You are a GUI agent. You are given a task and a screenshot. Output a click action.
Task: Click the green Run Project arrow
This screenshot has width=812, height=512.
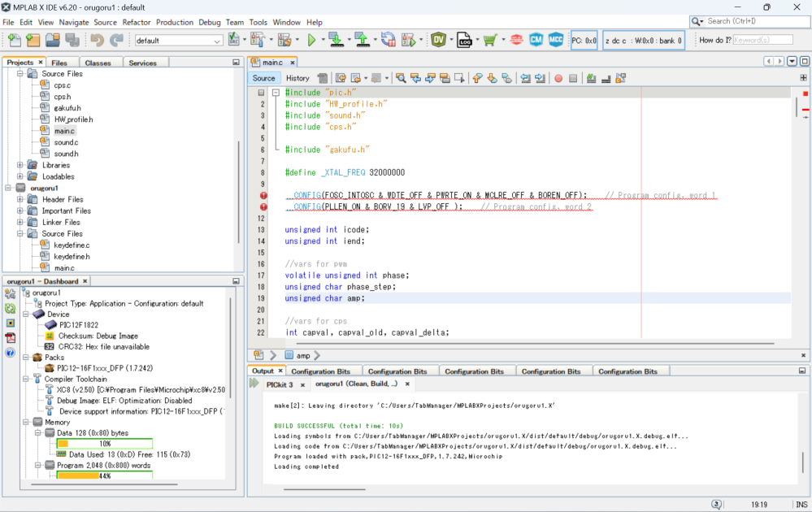(311, 40)
